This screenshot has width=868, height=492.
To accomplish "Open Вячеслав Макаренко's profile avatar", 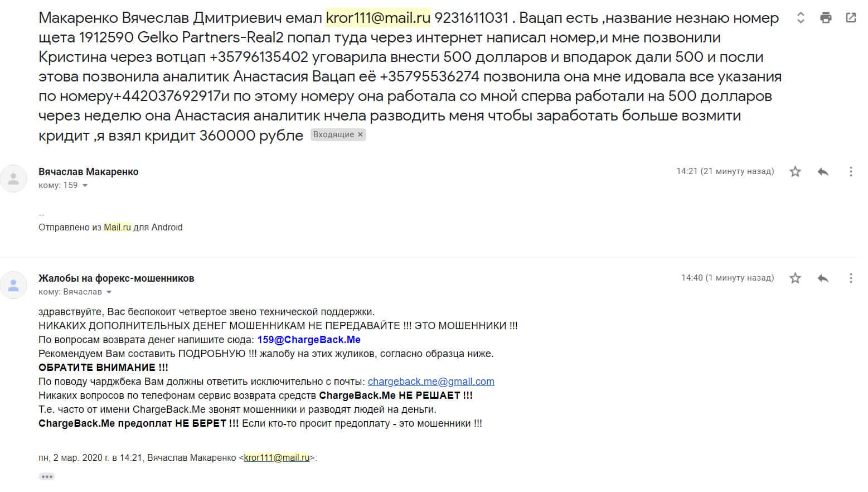I will pyautogui.click(x=13, y=179).
